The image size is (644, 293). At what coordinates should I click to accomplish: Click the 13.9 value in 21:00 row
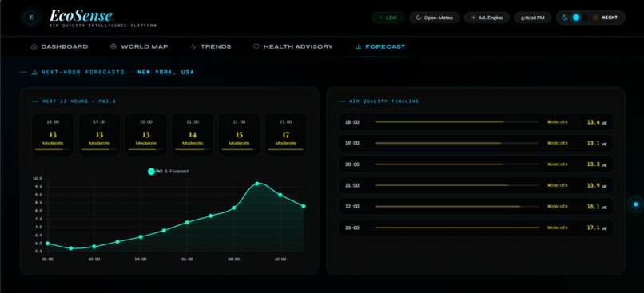click(594, 185)
